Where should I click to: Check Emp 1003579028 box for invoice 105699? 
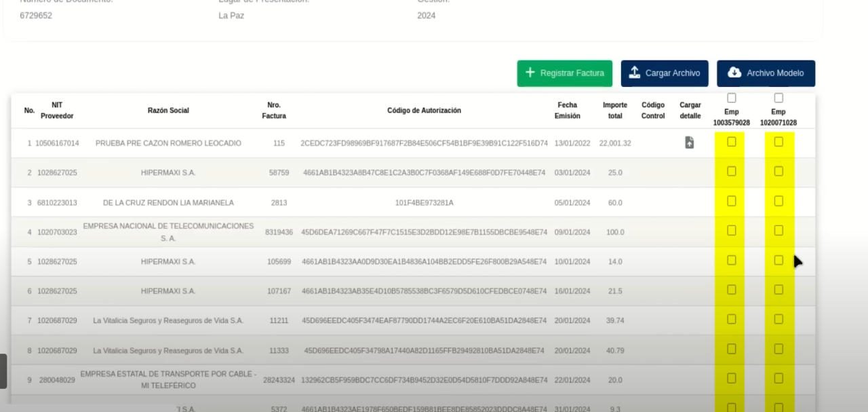click(x=731, y=260)
